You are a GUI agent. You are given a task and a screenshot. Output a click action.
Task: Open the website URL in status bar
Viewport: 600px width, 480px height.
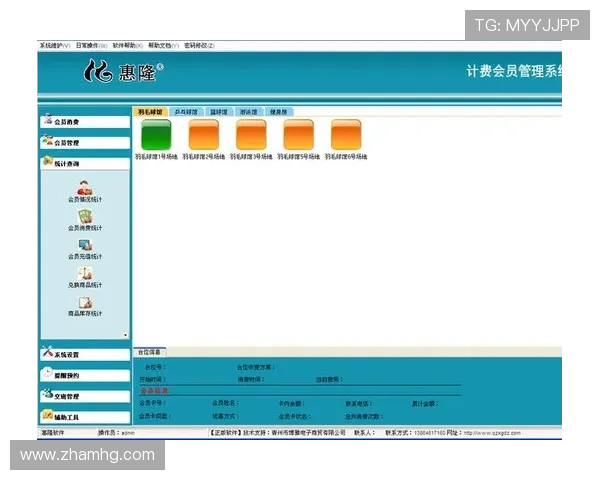click(x=492, y=433)
